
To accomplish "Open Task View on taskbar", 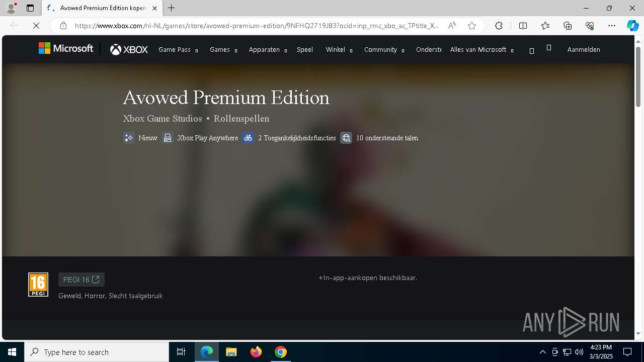I will point(181,352).
